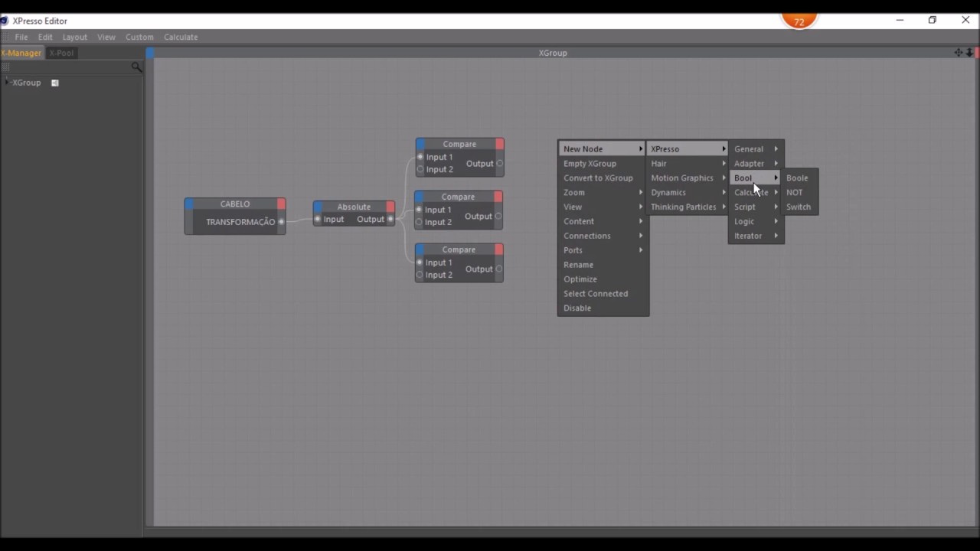The width and height of the screenshot is (980, 551).
Task: Click the zoom arrow icon at XGroup title bar
Action: pyautogui.click(x=969, y=53)
